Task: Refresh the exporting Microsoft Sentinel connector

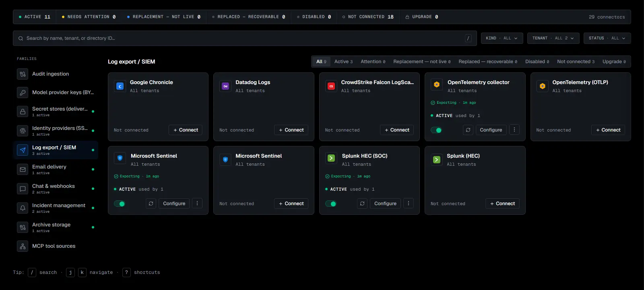Action: coord(151,204)
